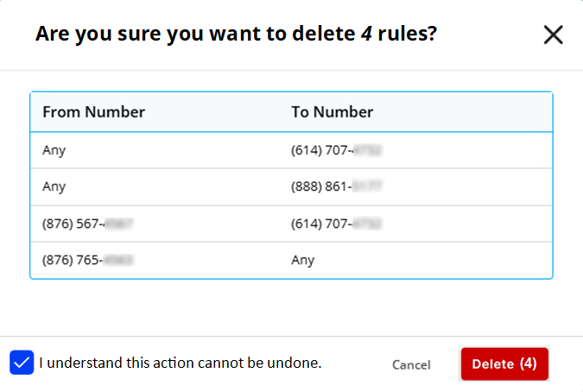This screenshot has height=392, width=583.
Task: Click the Cancel button
Action: coord(411,365)
